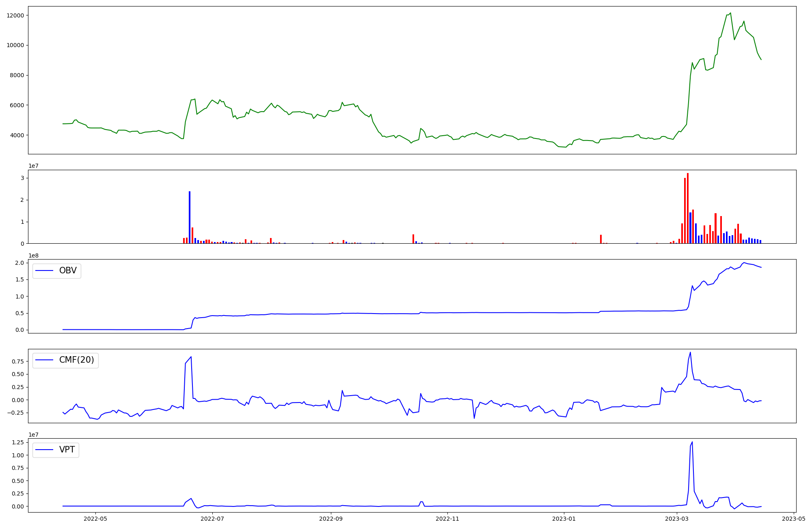Click the 2022-09 x-axis date label
This screenshot has height=528, width=812.
tap(331, 519)
